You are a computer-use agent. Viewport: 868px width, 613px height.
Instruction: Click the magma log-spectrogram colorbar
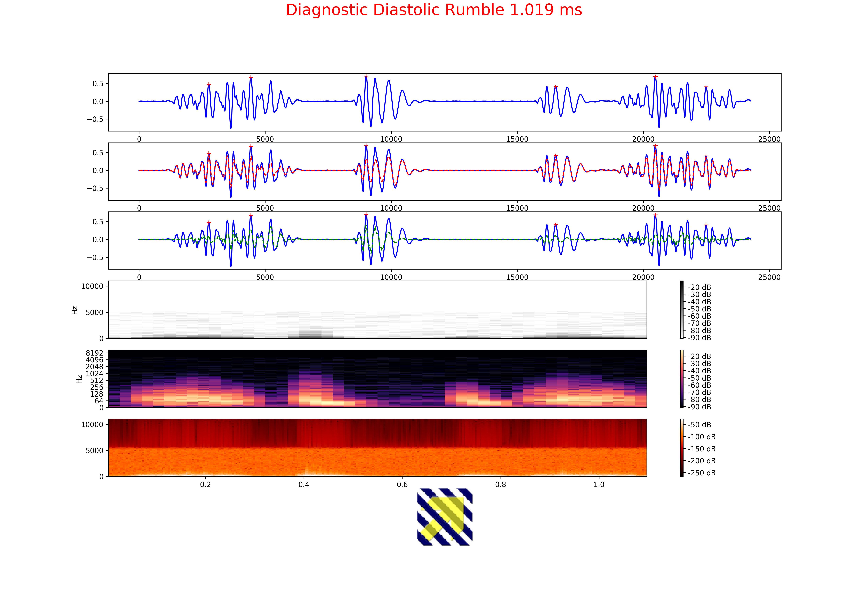(x=682, y=379)
